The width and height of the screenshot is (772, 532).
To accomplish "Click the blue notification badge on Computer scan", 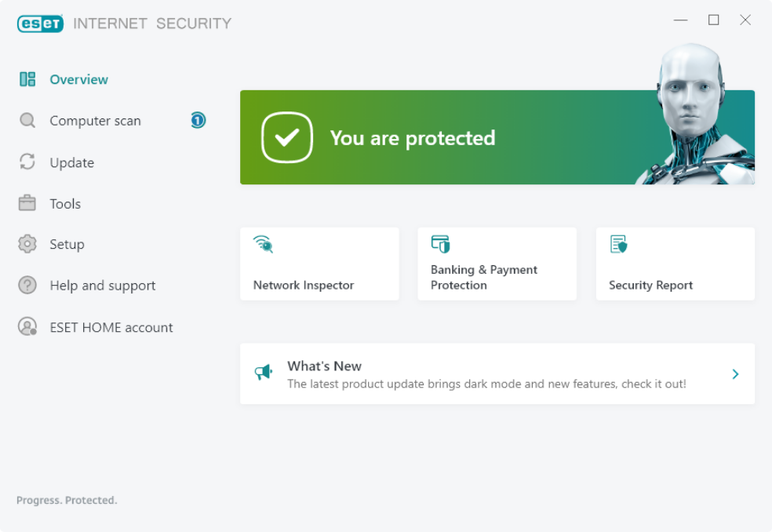I will tap(198, 120).
